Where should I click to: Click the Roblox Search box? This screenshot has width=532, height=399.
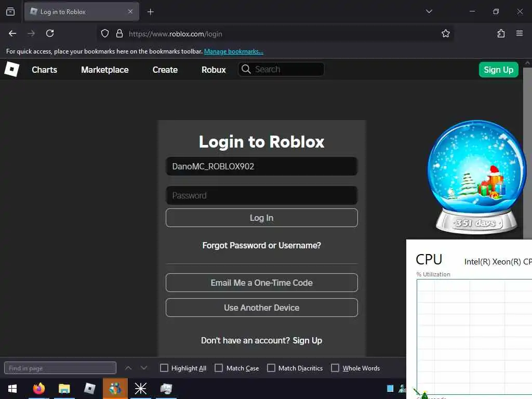pos(281,69)
